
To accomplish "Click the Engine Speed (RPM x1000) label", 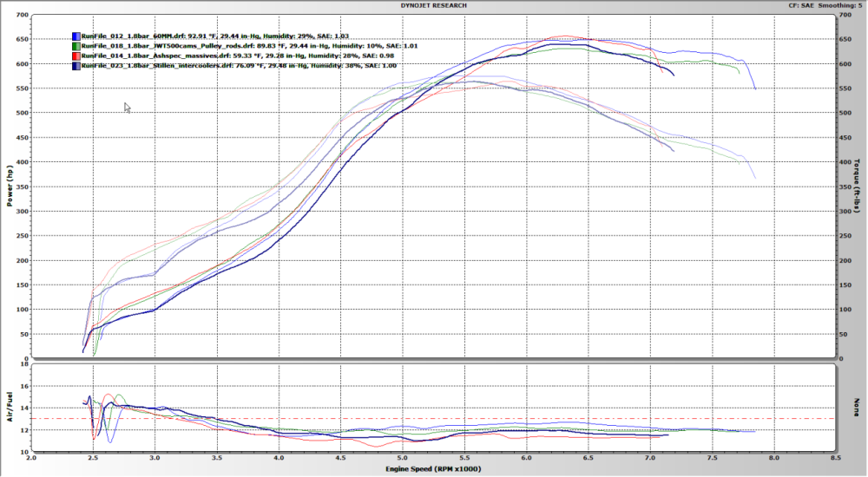I will point(434,468).
